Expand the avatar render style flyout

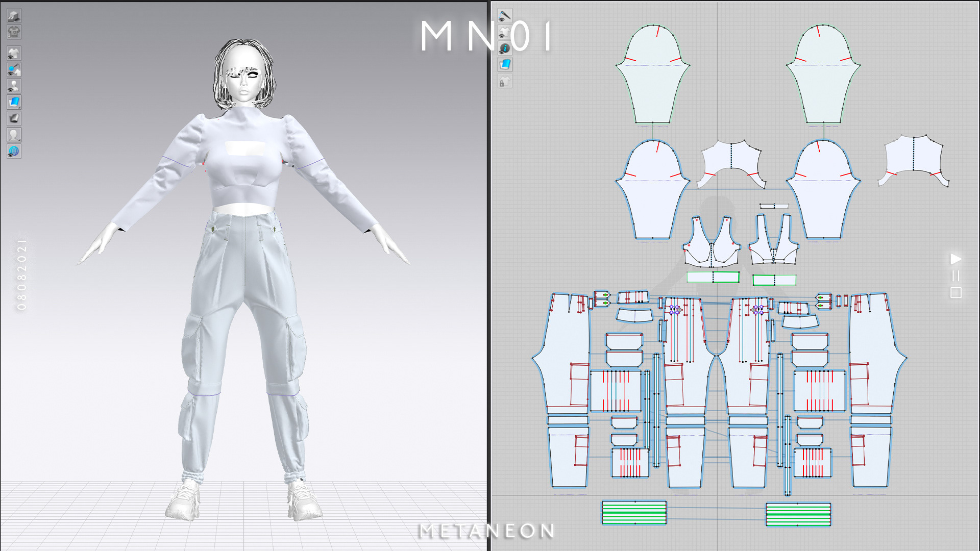pos(14,135)
